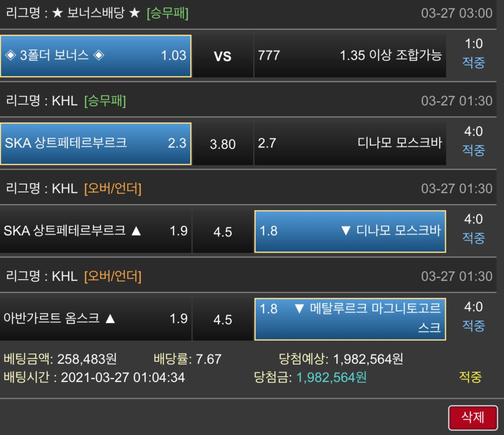504x435 pixels.
Task: Click down triangle icon before 디나모 모스크바
Action: (346, 231)
